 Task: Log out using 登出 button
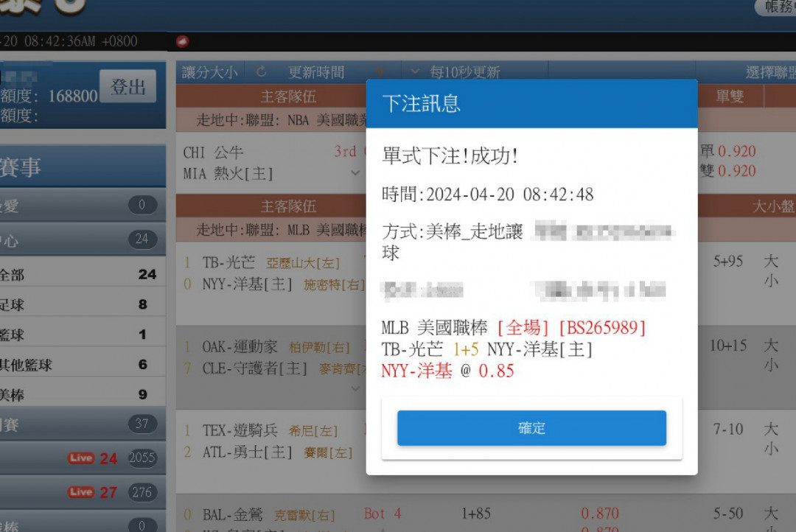click(x=128, y=86)
